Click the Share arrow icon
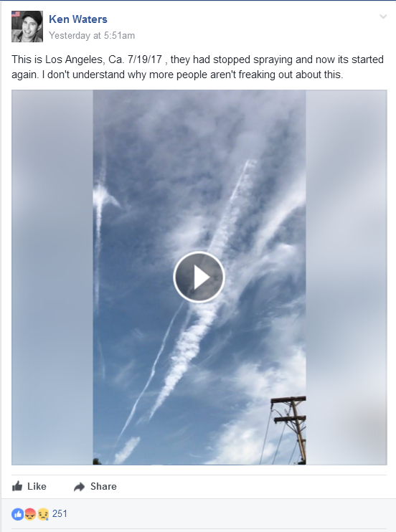 pos(79,487)
